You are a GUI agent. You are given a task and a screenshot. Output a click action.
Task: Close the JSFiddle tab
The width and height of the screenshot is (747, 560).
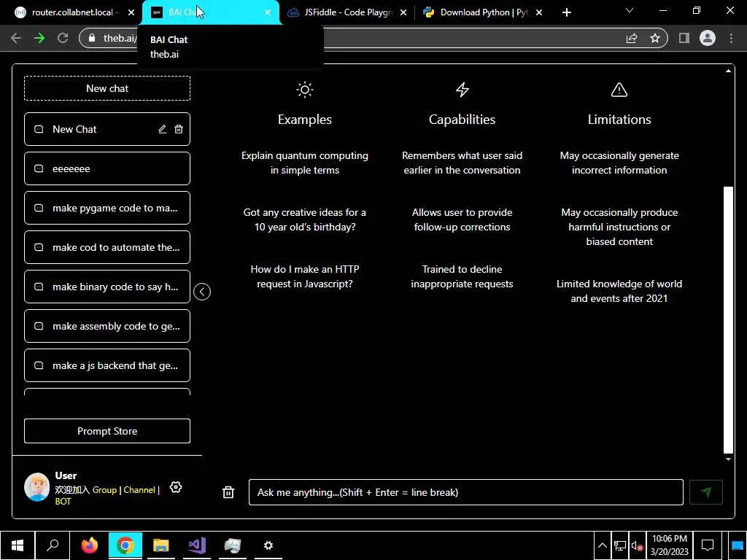(403, 12)
